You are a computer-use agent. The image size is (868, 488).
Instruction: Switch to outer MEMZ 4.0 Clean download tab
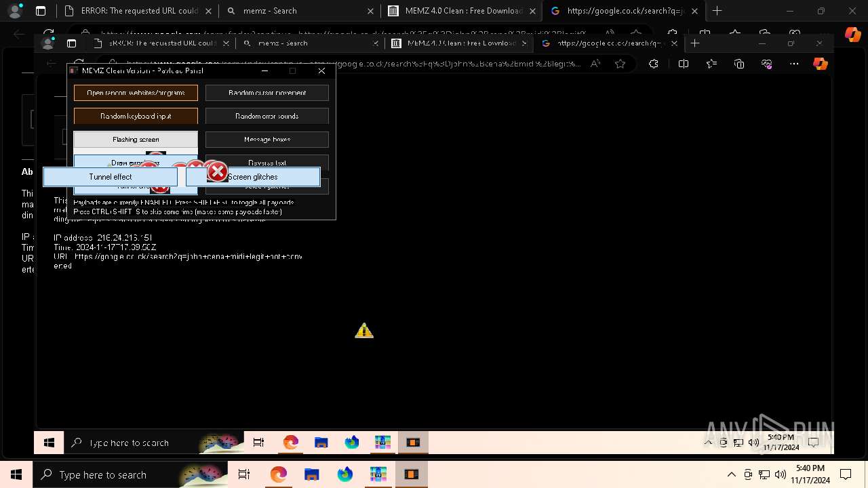[x=462, y=11]
